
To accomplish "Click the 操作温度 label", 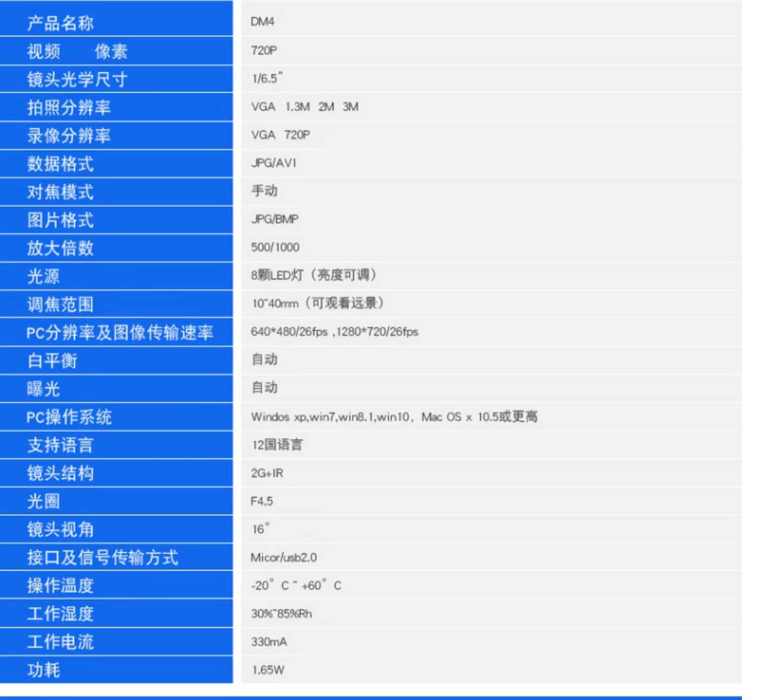I will coord(60,586).
